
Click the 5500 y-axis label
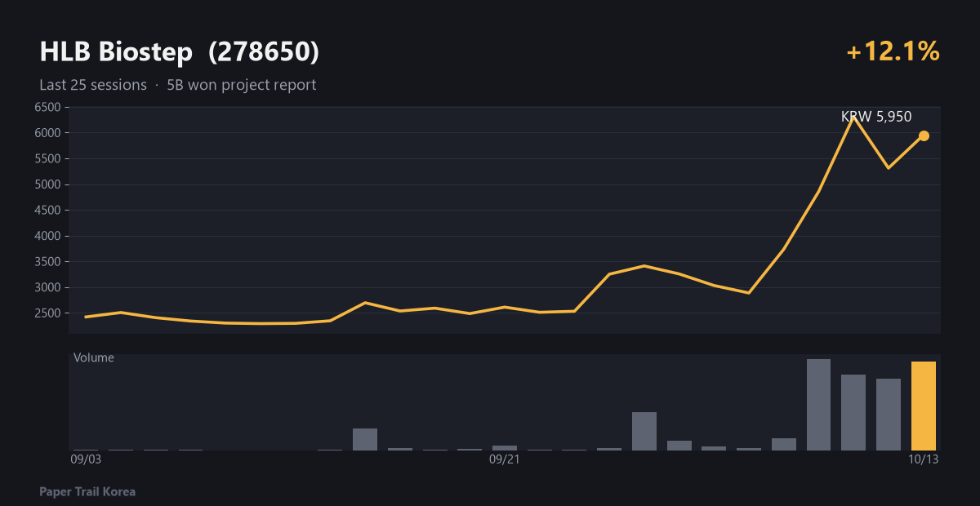(x=48, y=158)
